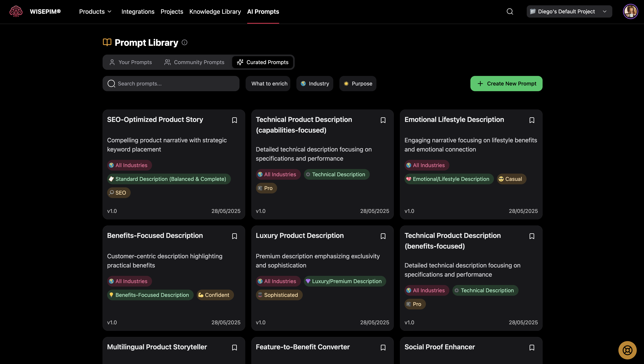This screenshot has width=644, height=364.
Task: Expand the Products menu dropdown
Action: pyautogui.click(x=95, y=11)
